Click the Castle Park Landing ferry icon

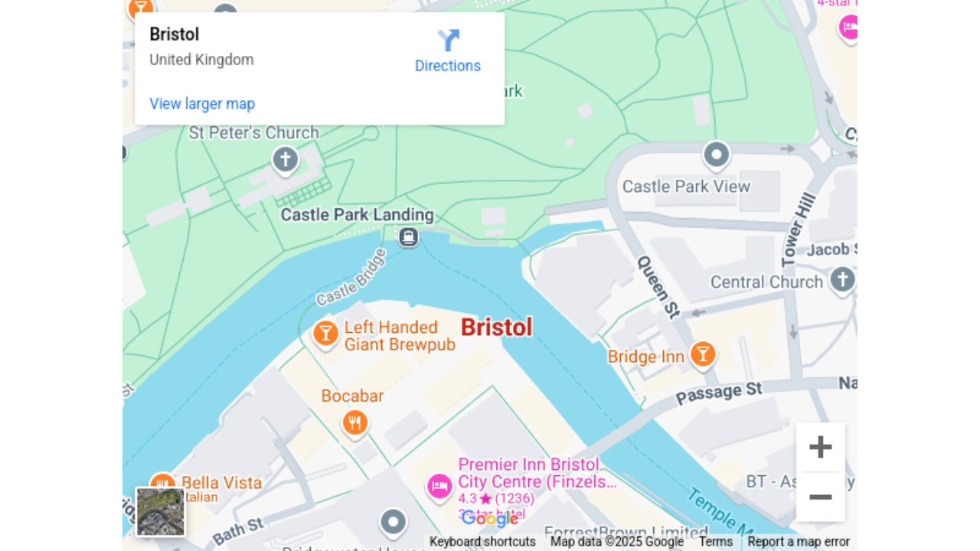[409, 236]
